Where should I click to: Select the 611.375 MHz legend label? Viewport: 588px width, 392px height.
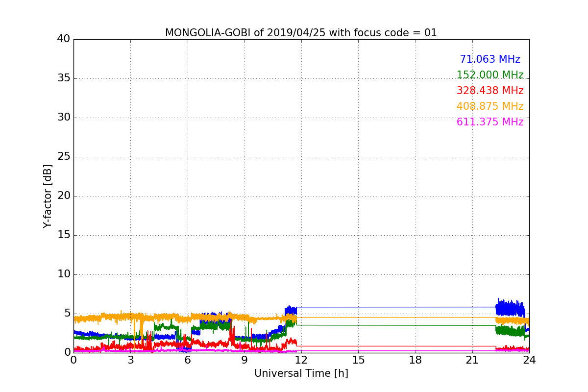pos(490,122)
